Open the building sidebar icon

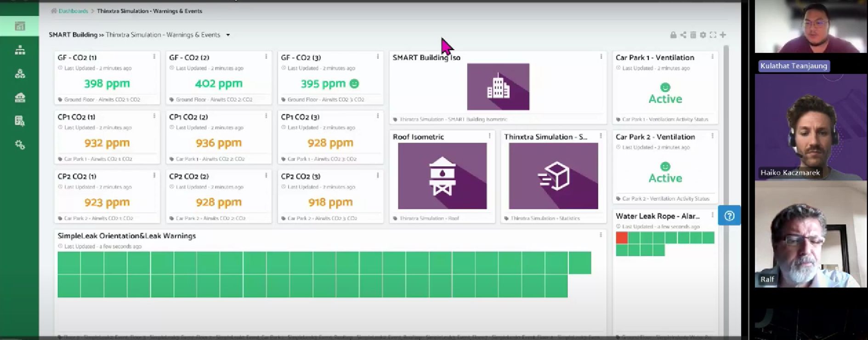[x=20, y=98]
